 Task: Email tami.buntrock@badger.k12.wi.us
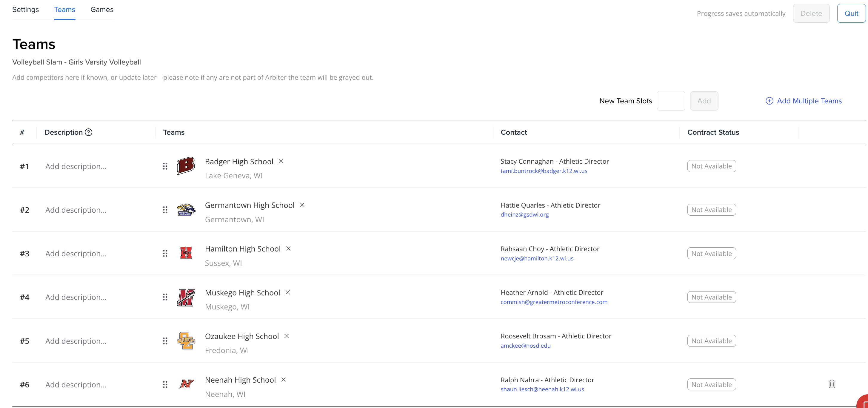[x=544, y=171]
